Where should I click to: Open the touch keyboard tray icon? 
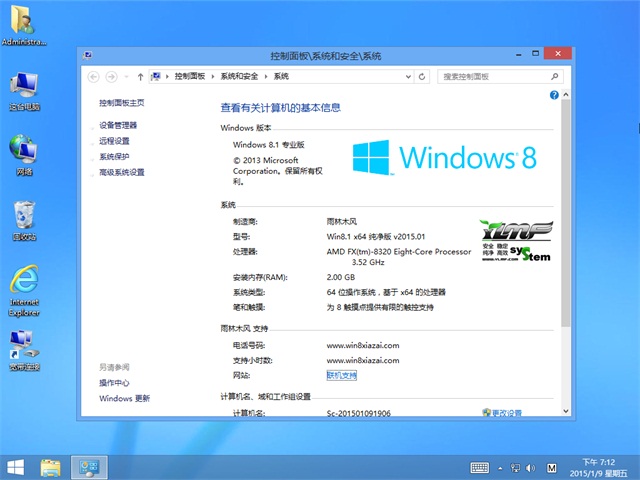pos(480,467)
